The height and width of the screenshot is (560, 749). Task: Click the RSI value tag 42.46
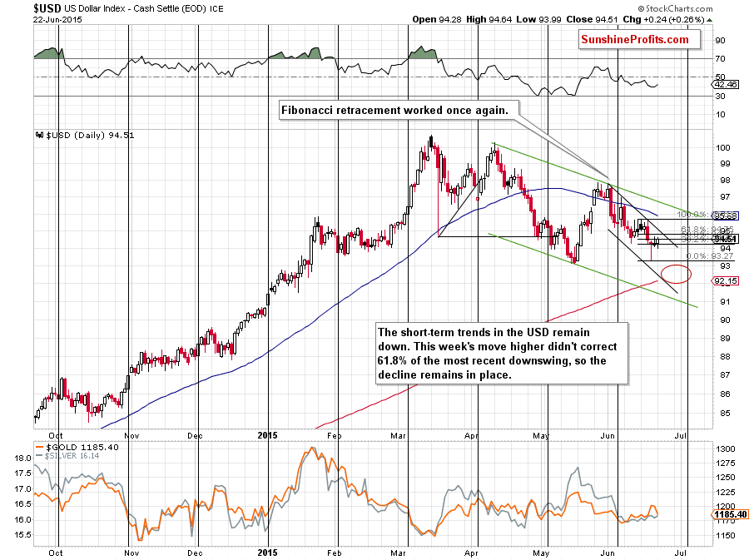pyautogui.click(x=725, y=85)
